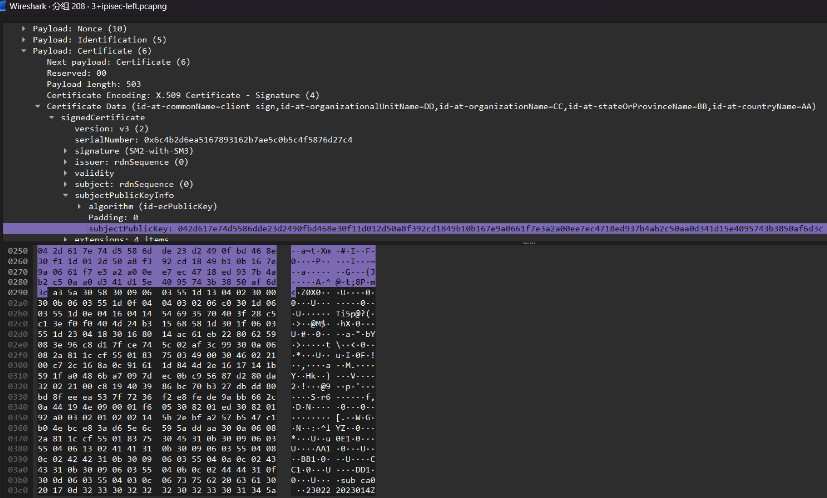Collapse the subjectPublicKeyInfo node
Viewport: 827px width, 498px height.
[65, 195]
